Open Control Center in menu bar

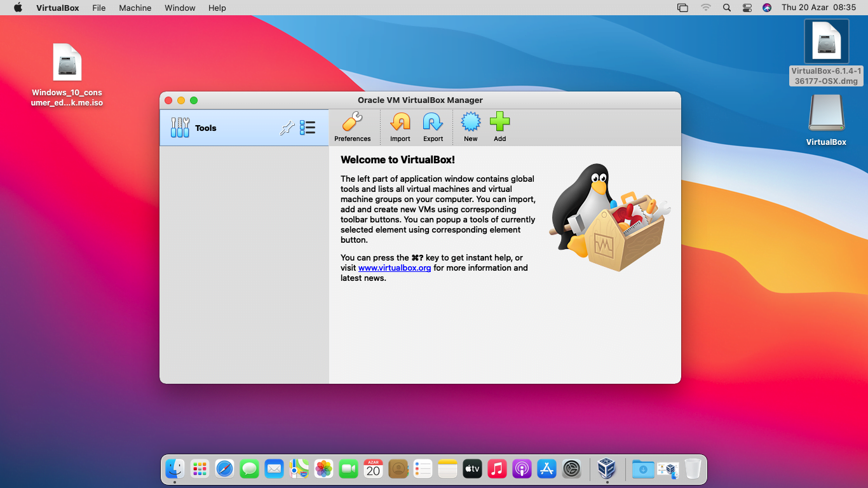(747, 8)
